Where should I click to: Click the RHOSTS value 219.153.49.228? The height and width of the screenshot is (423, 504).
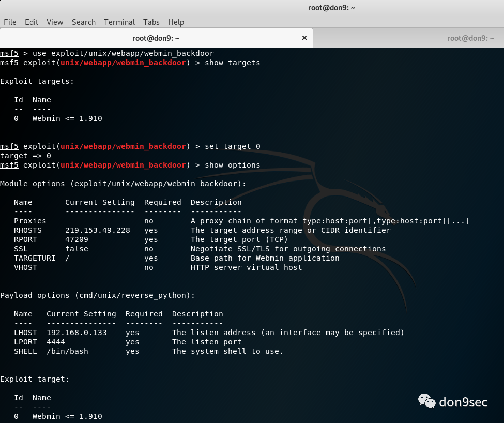click(x=97, y=230)
